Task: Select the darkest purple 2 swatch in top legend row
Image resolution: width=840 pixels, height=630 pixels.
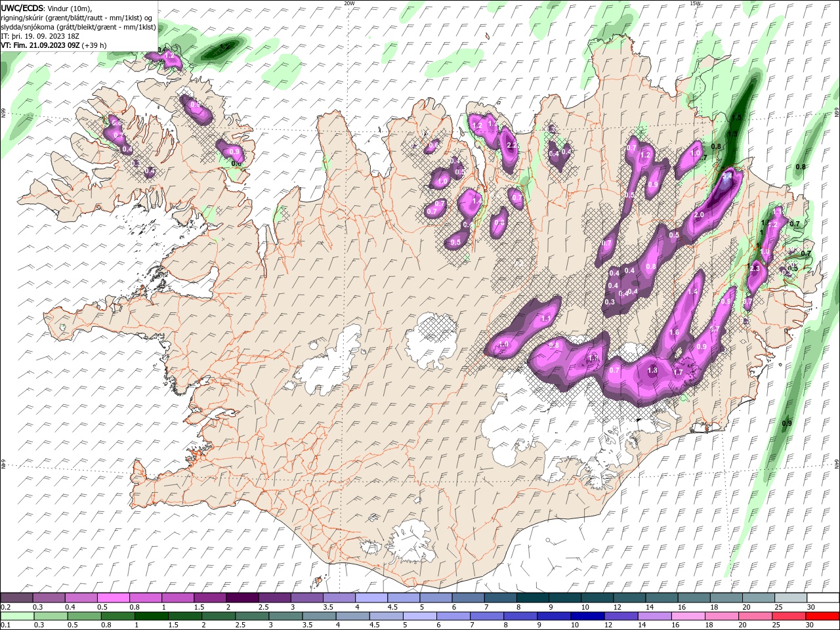Action: tap(242, 598)
